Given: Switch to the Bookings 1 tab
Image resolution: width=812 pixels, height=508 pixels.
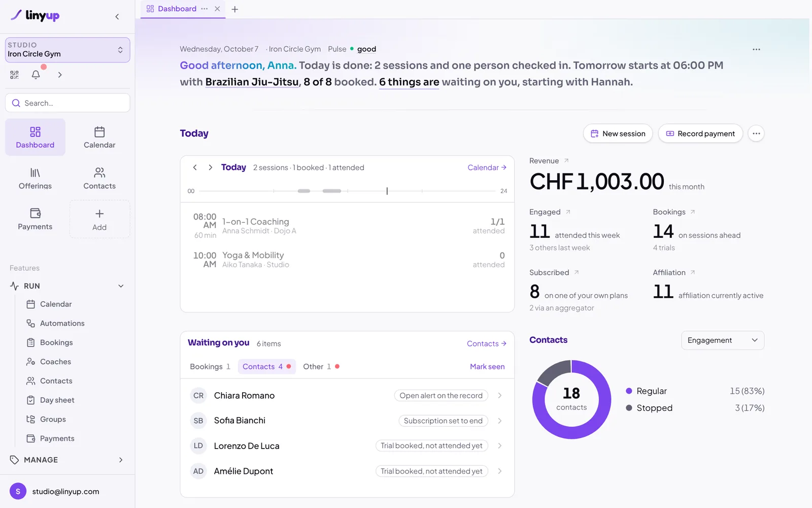Looking at the screenshot, I should coord(210,366).
